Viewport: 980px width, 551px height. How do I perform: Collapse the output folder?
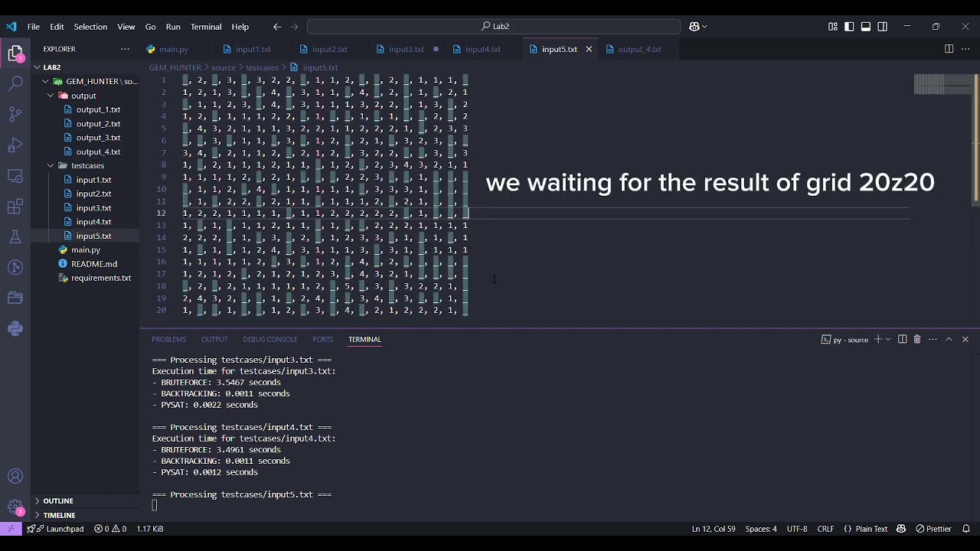click(84, 96)
